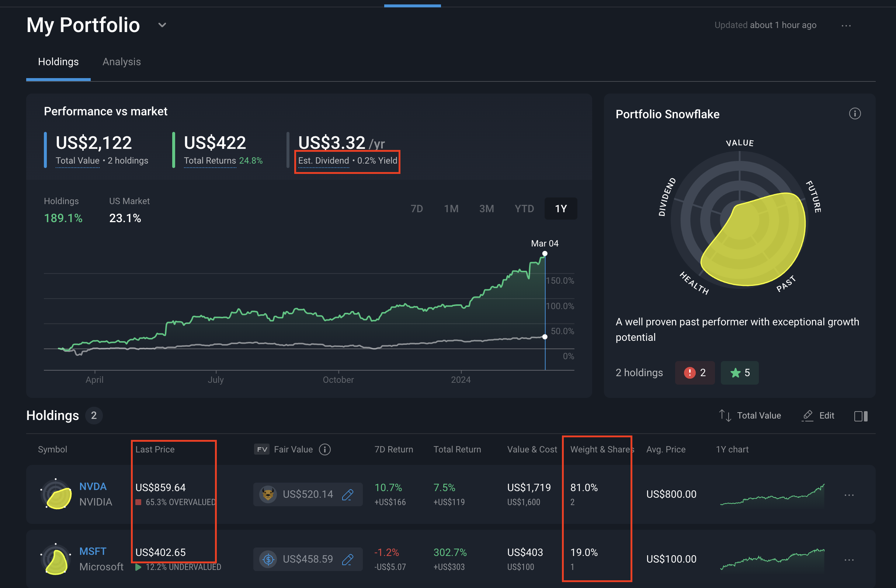Edit Microsoft's fair value with the pencil icon
The height and width of the screenshot is (588, 896).
point(347,559)
